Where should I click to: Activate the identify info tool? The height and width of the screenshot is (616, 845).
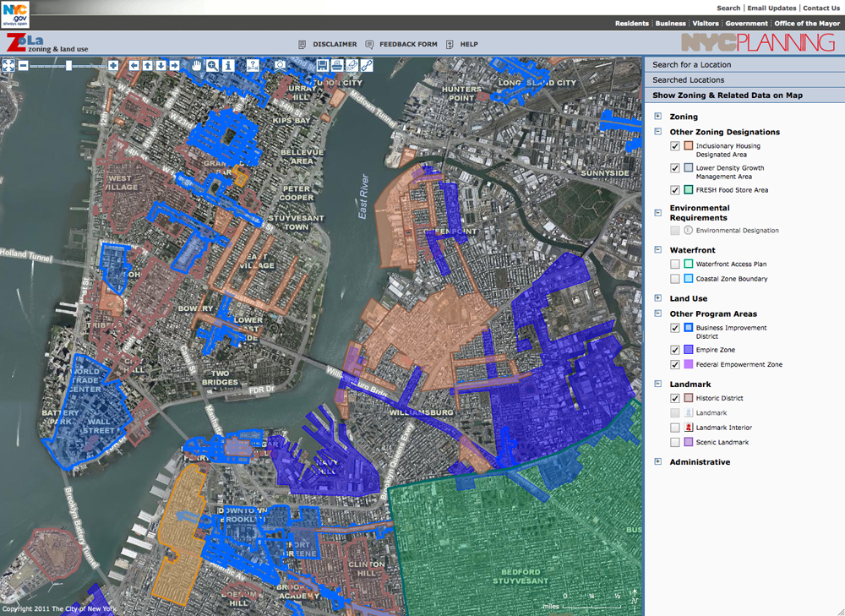point(227,65)
